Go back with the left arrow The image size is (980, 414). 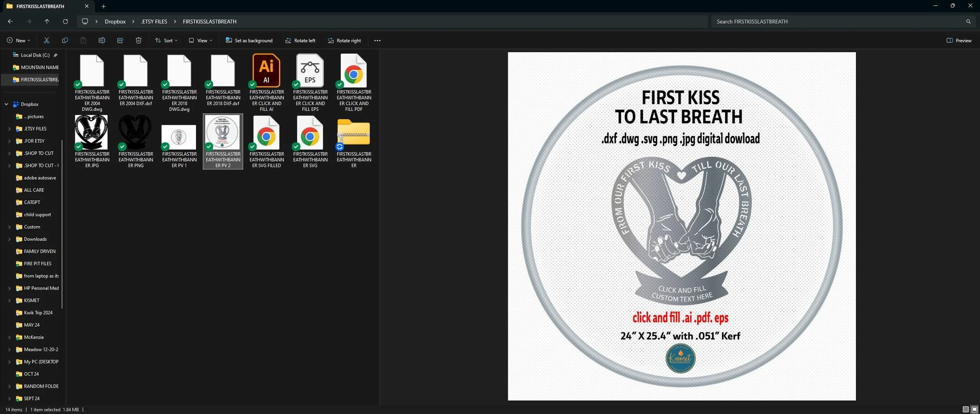point(10,22)
